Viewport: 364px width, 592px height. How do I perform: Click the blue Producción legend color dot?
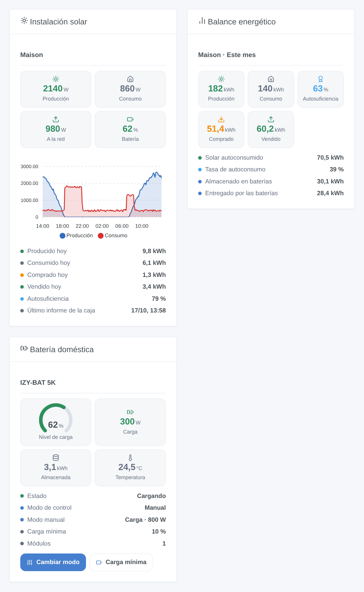coord(63,236)
